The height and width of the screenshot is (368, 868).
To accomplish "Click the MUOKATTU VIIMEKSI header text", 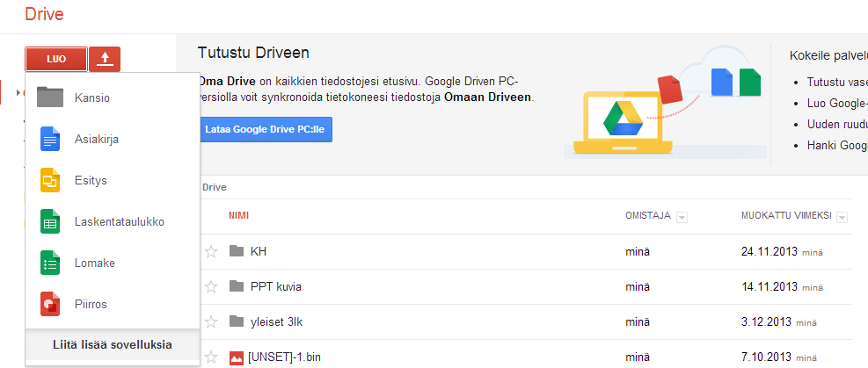I will 786,215.
